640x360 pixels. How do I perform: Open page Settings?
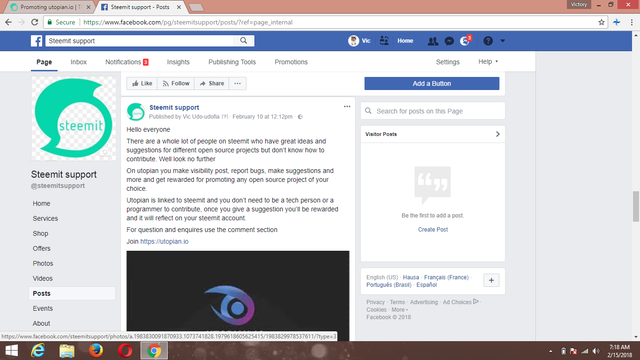pyautogui.click(x=447, y=62)
